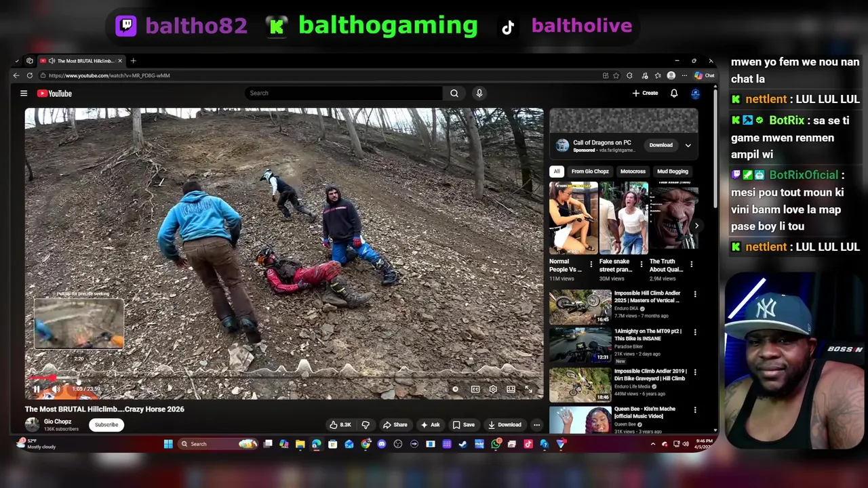Open weather widget showing Mostly cloudy
The width and height of the screenshot is (868, 488).
tap(37, 444)
